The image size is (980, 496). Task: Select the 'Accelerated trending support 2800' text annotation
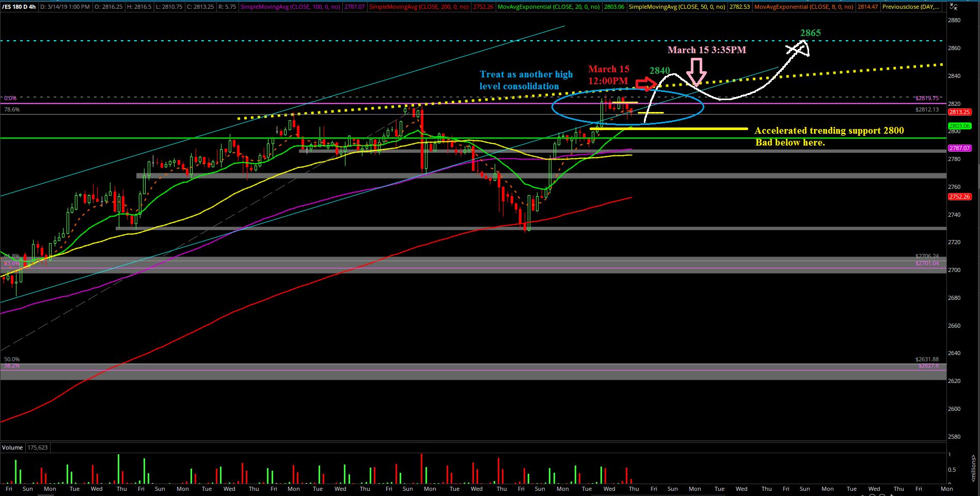click(x=829, y=131)
